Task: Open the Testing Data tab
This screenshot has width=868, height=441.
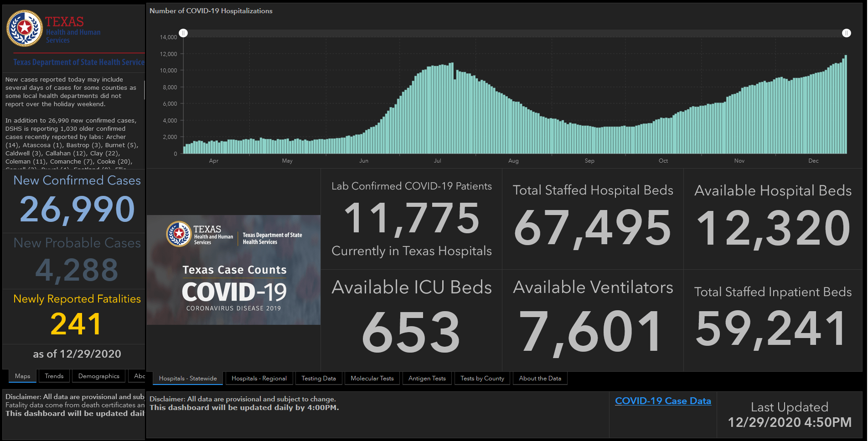Action: (319, 379)
